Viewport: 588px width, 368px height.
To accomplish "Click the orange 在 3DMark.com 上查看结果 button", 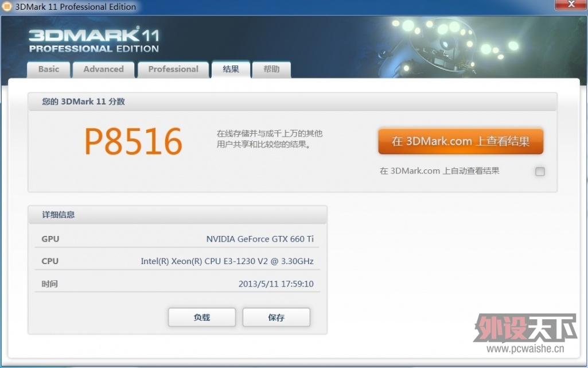I will click(461, 141).
